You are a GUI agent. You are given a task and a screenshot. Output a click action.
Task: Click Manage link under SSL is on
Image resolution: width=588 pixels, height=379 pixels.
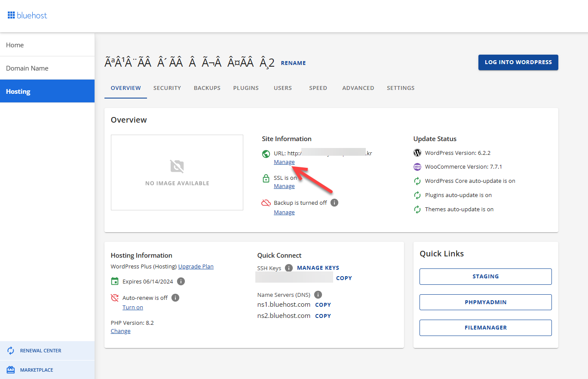click(x=284, y=186)
